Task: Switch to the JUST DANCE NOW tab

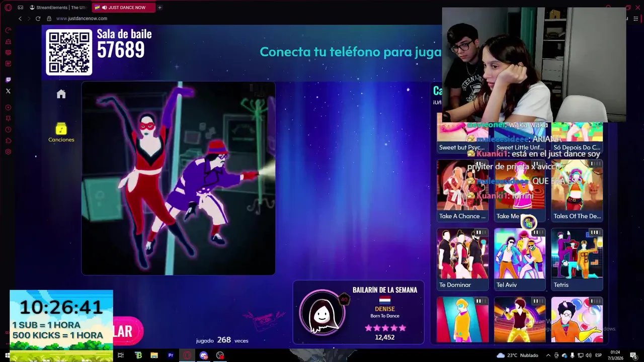Action: [x=123, y=8]
